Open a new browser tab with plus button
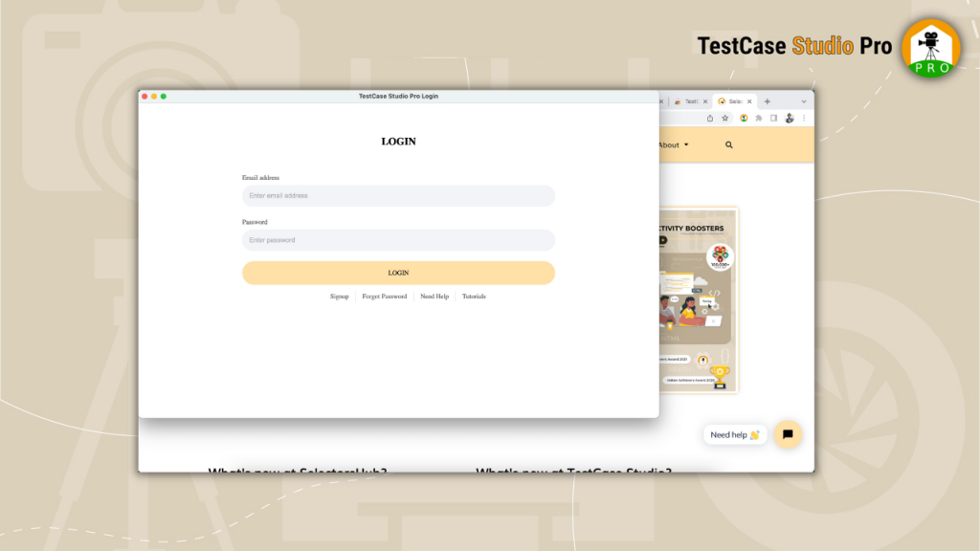Image resolution: width=980 pixels, height=551 pixels. coord(767,101)
